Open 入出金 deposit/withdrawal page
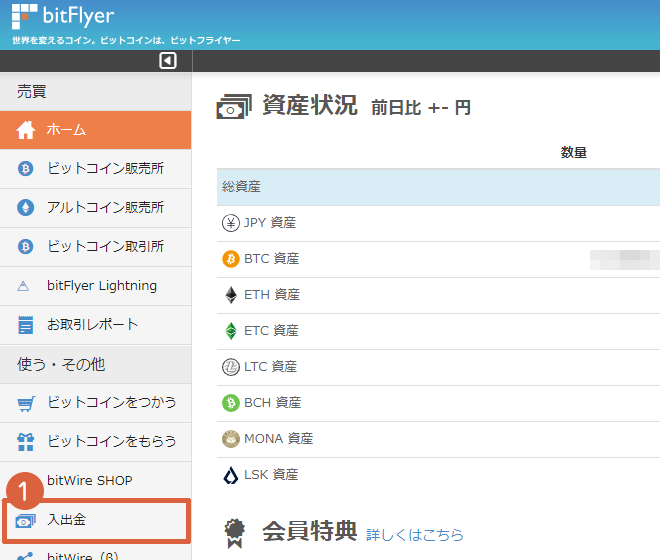Image resolution: width=660 pixels, height=560 pixels. pos(96,520)
